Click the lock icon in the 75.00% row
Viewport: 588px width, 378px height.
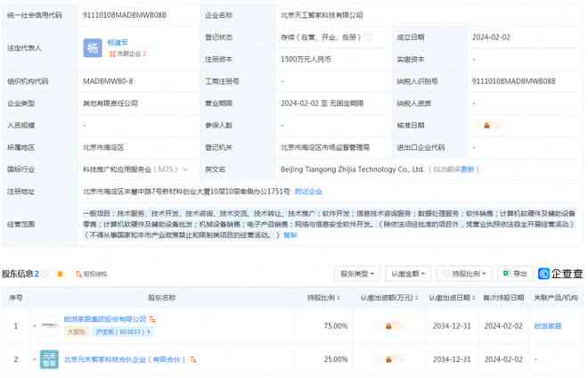[x=388, y=325]
